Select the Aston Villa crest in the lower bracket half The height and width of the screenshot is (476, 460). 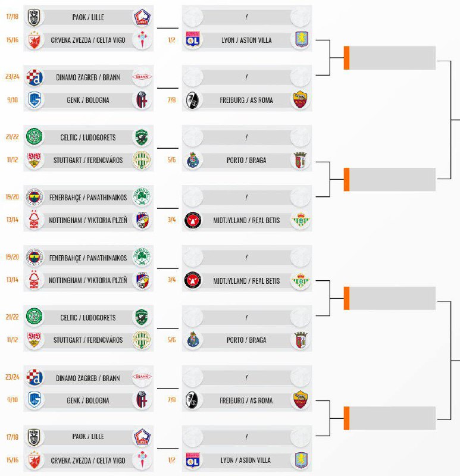coord(301,460)
